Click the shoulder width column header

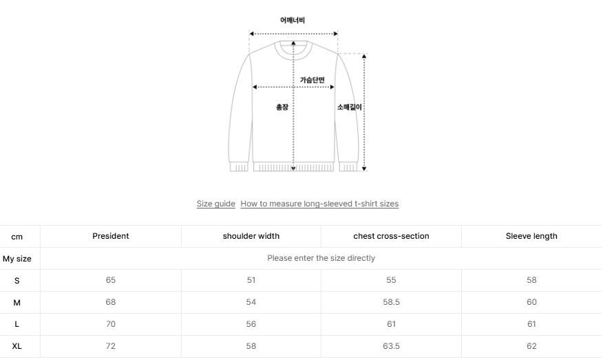click(x=251, y=236)
